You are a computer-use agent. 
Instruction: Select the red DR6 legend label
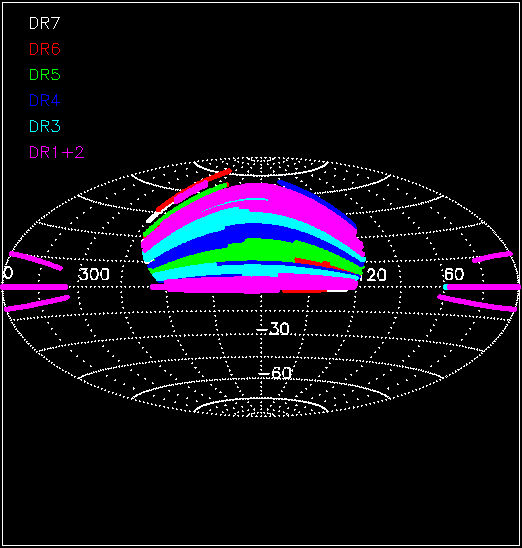45,49
